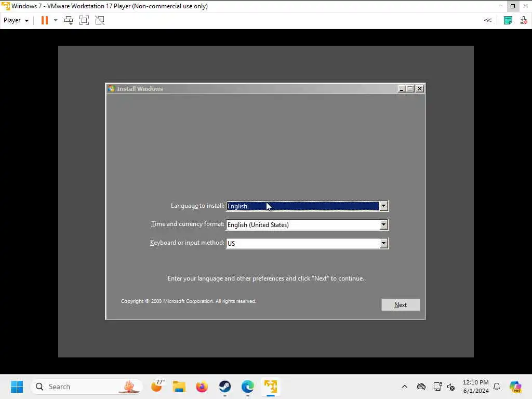Pause the virtual machine with the orange pause icon
Screen dimensions: 532x399
click(x=45, y=20)
